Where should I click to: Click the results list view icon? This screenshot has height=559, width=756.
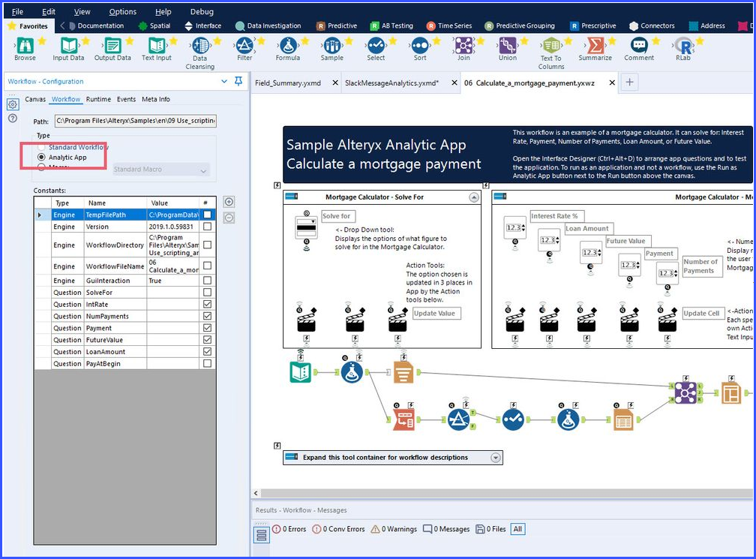coord(261,535)
